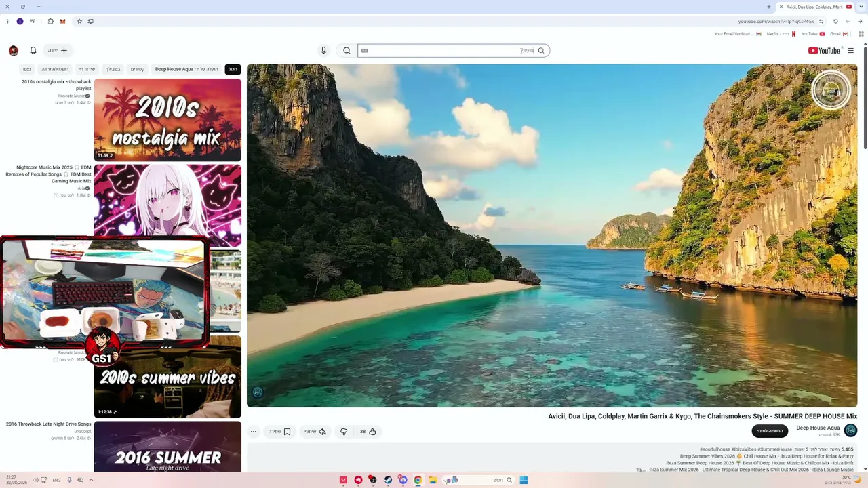Open the Netflix bookmark

(781, 34)
